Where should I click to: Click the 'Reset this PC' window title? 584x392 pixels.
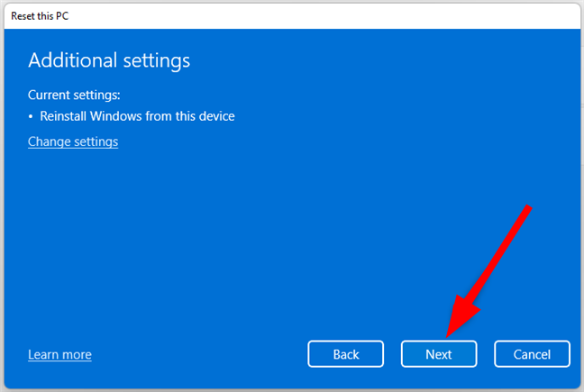[40, 16]
